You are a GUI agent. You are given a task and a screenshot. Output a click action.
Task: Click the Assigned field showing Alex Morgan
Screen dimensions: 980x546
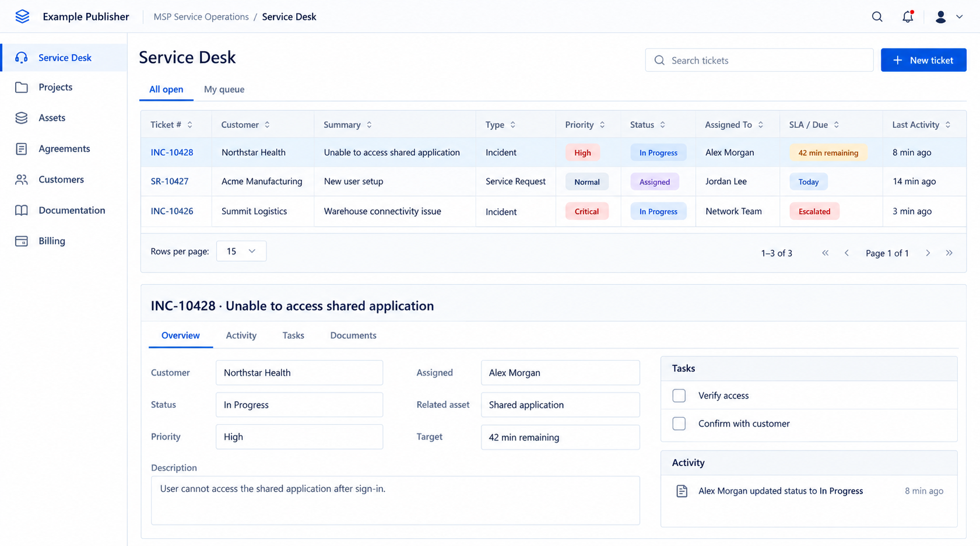tap(560, 373)
